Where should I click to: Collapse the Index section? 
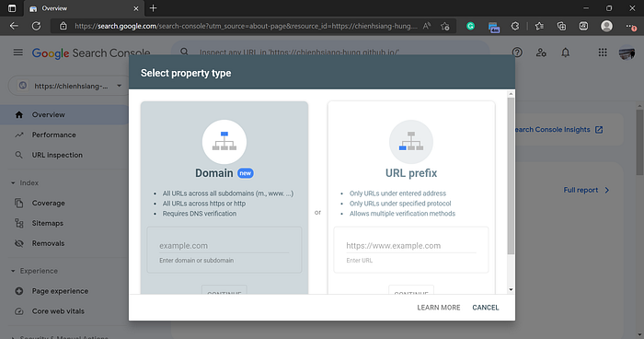coord(13,182)
